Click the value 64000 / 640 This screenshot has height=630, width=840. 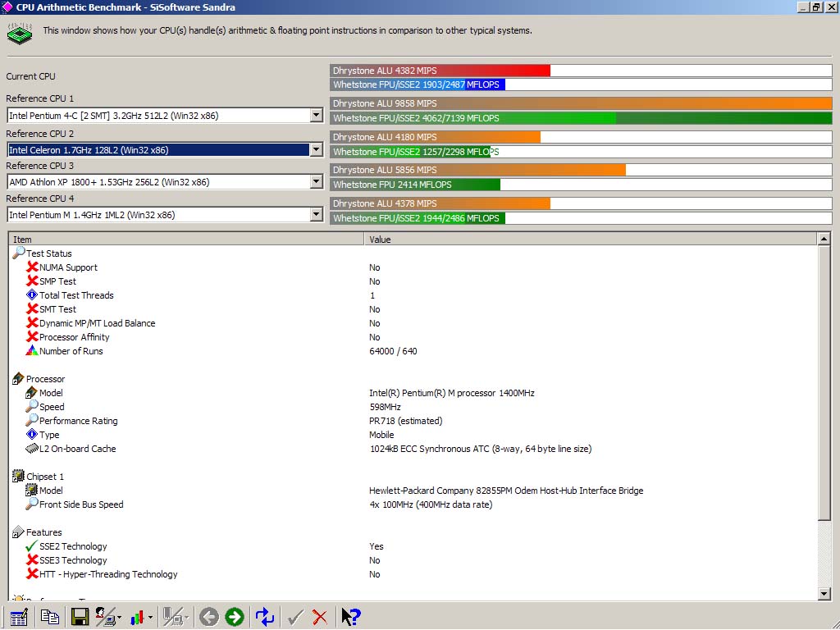pos(393,351)
